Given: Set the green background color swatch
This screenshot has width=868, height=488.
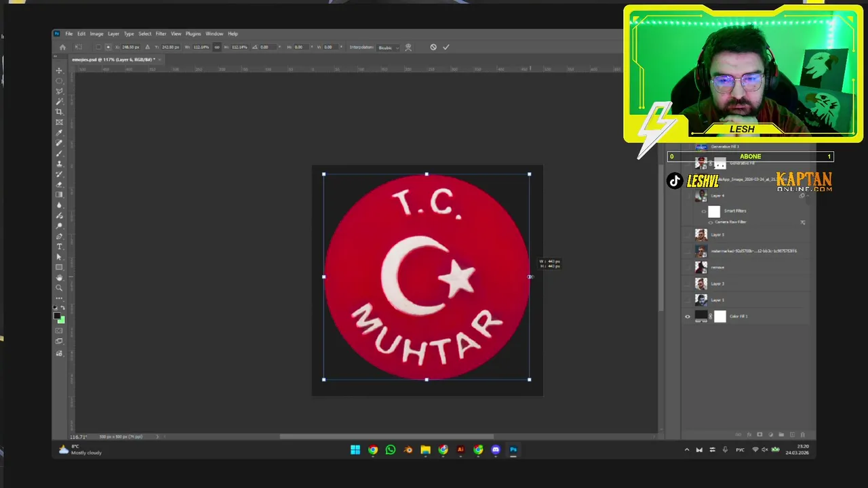Looking at the screenshot, I should [62, 320].
